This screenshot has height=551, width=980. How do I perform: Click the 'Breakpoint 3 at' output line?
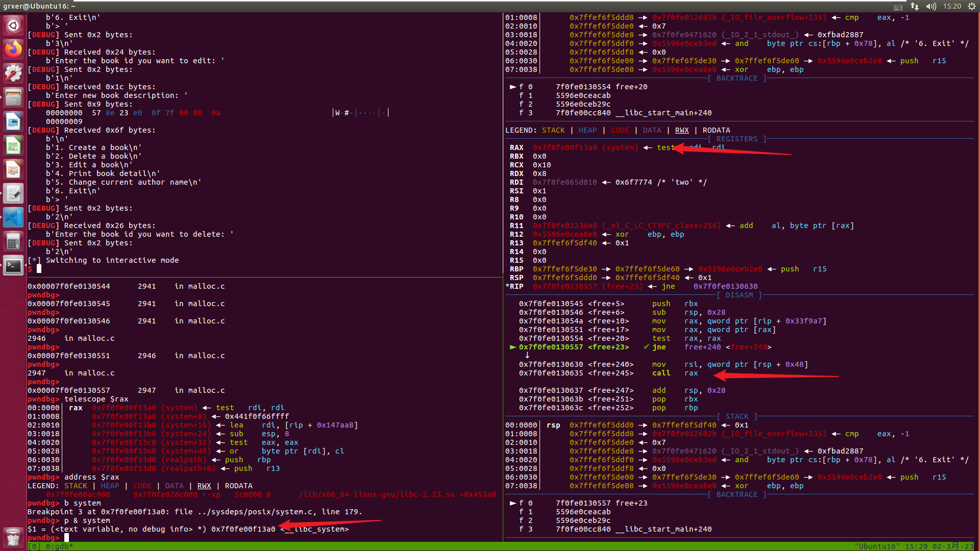coord(195,512)
